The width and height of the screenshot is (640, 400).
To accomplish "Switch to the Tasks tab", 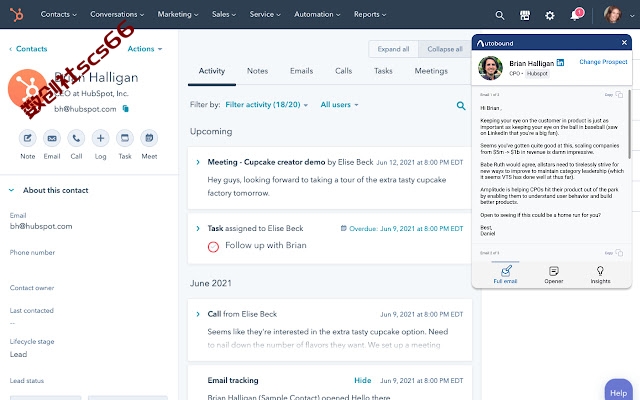I will click(x=383, y=71).
